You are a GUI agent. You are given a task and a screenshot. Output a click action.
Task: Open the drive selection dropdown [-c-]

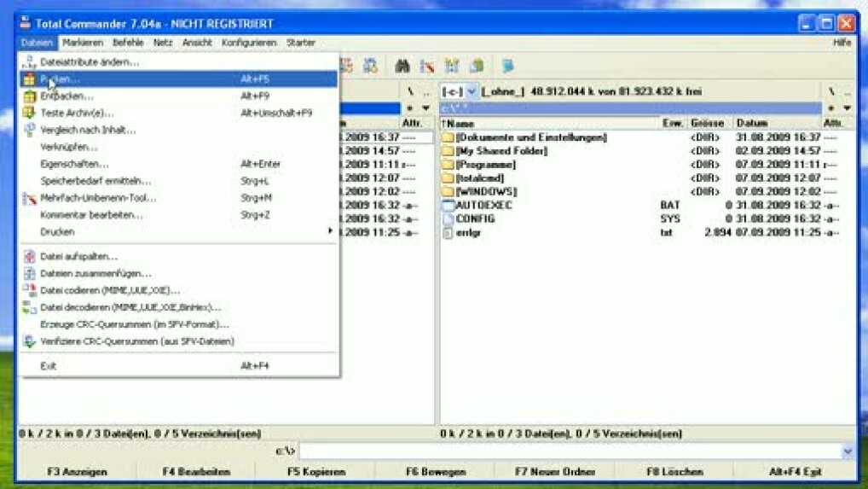(471, 91)
